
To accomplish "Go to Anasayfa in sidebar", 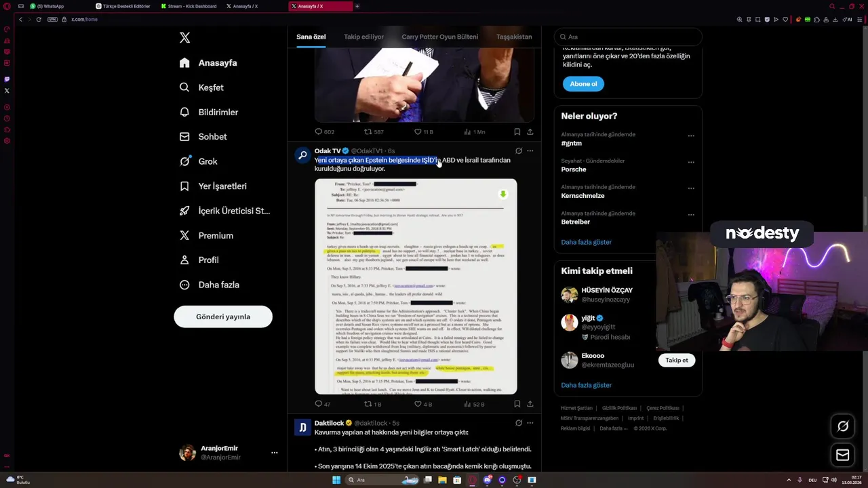I will 208,63.
